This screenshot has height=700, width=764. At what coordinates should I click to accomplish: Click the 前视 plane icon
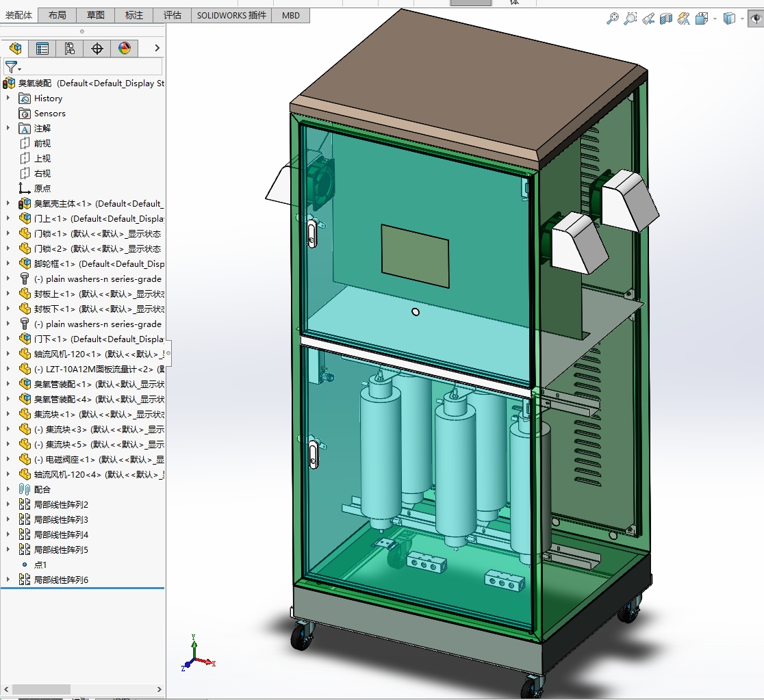pos(25,144)
